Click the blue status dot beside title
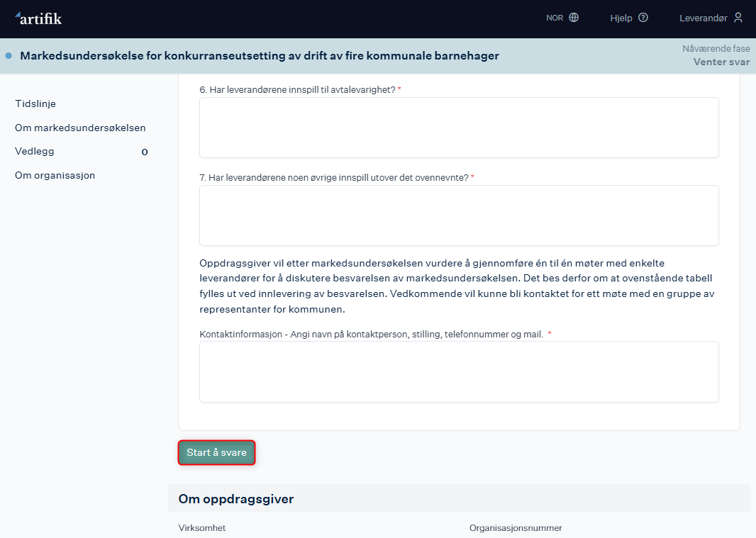The height and width of the screenshot is (538, 756). pos(9,56)
